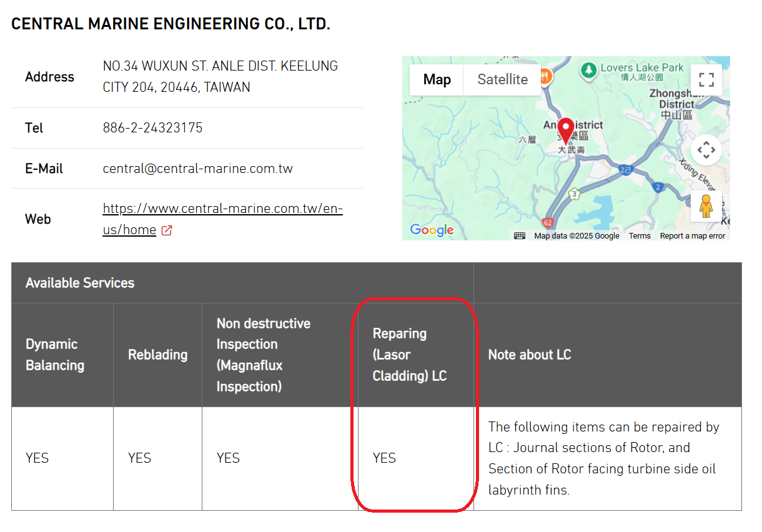Viewport: 762px width, 532px height.
Task: Click Report a map error
Action: click(x=692, y=236)
